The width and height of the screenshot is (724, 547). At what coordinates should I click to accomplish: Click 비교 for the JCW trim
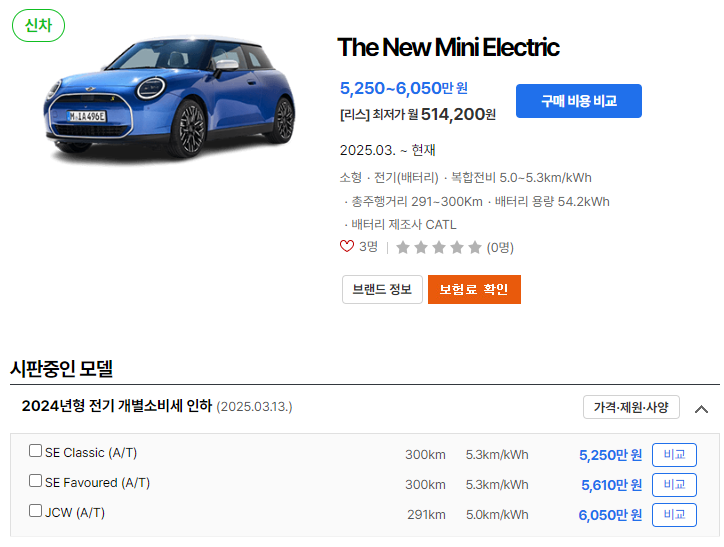pos(674,515)
